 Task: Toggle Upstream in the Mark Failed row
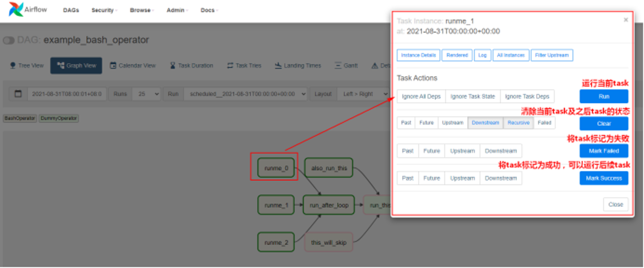pyautogui.click(x=462, y=151)
